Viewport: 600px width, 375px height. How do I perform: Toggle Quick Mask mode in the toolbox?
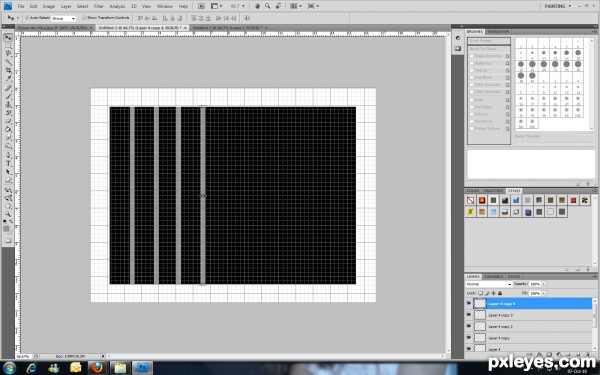coord(8,240)
